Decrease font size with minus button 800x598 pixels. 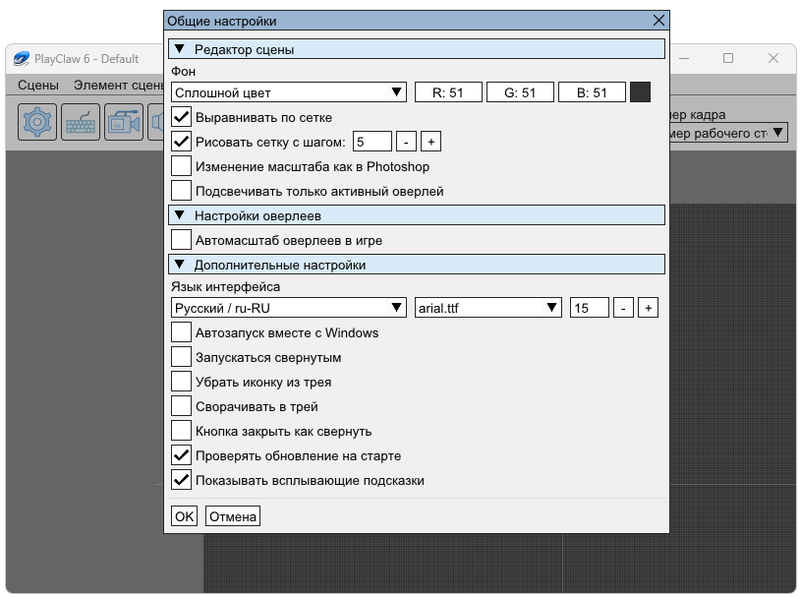click(623, 308)
